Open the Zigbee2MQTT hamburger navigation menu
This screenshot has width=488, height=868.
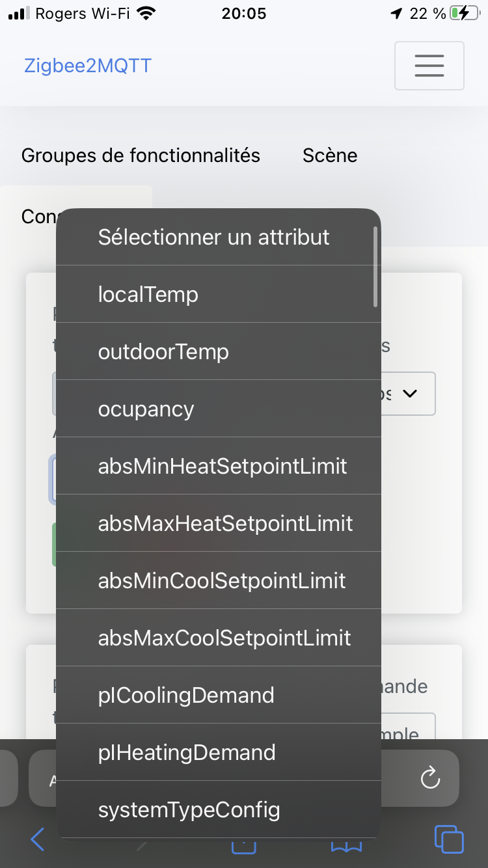(x=429, y=66)
